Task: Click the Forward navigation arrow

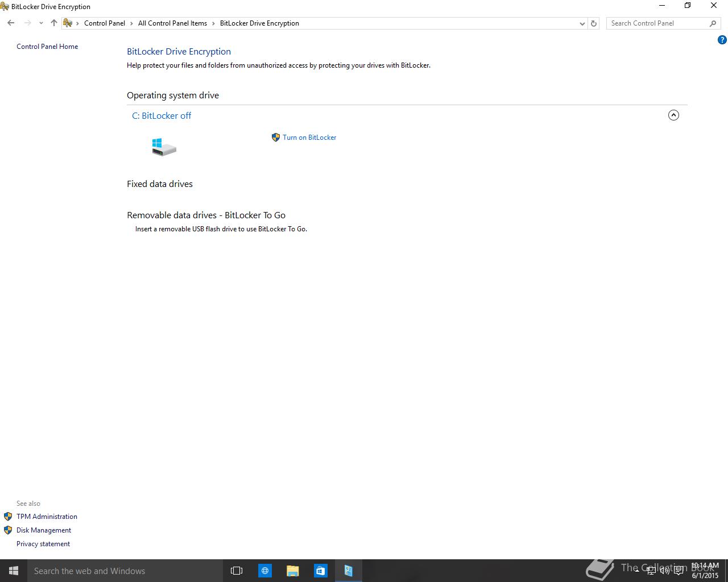Action: [x=27, y=23]
